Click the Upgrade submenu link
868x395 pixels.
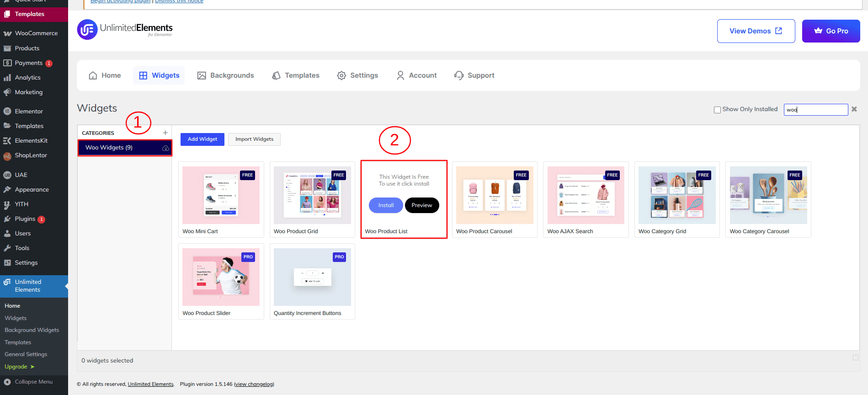click(20, 367)
